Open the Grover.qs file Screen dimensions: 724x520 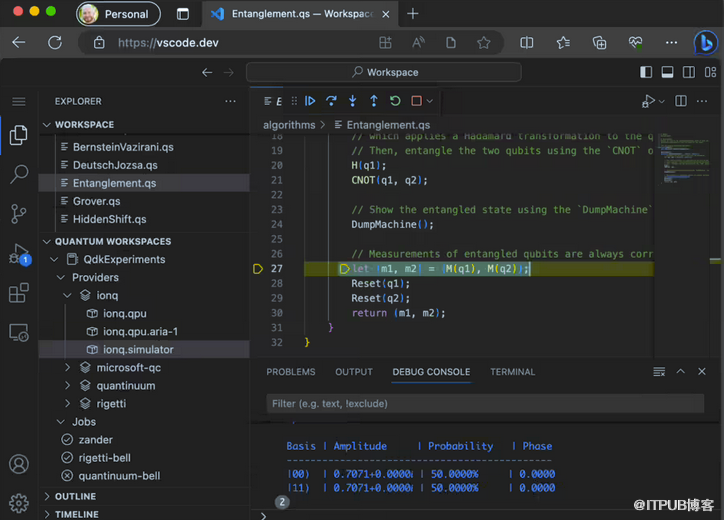pyautogui.click(x=97, y=201)
